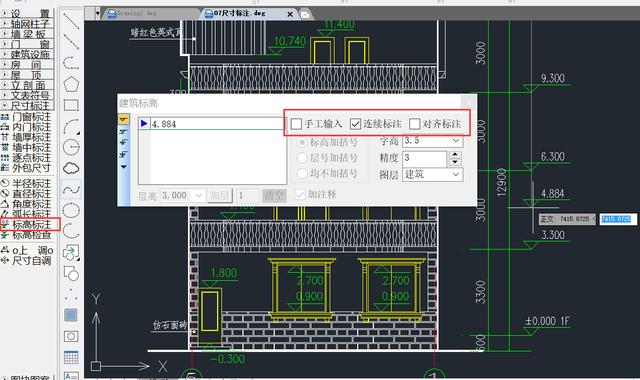Toggle the 加注释 checkbox
The image size is (640, 380).
click(x=300, y=195)
